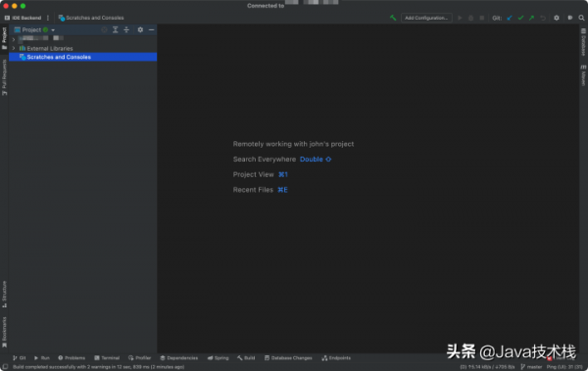Open the Run tool window tab

click(x=41, y=358)
